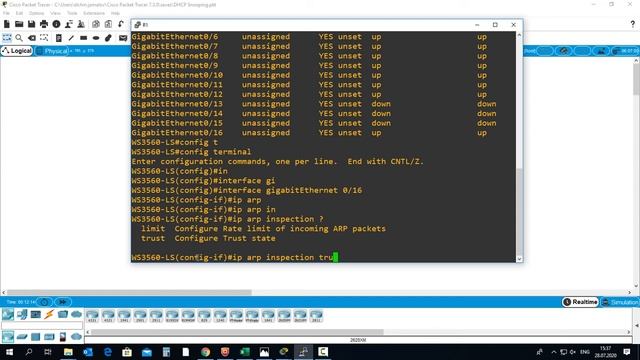Image resolution: width=640 pixels, height=360 pixels.
Task: Select Connections lightning bolt category
Action: tap(49, 314)
